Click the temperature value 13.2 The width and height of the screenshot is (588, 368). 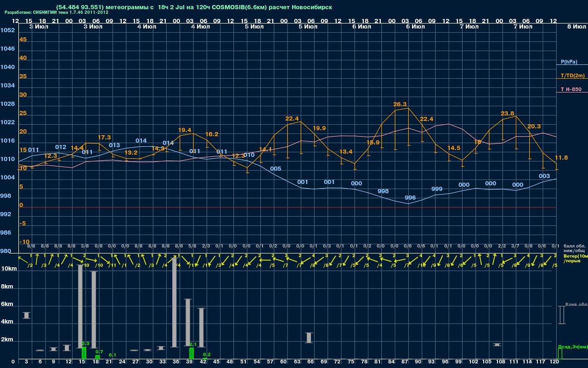click(131, 153)
